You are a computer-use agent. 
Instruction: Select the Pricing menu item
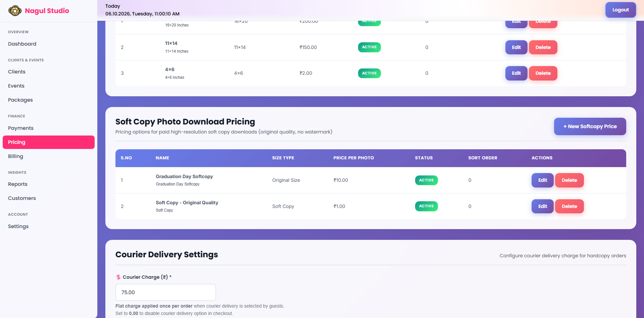49,142
